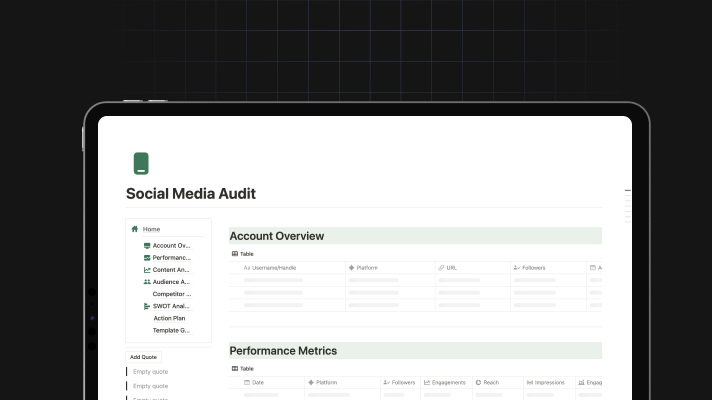Click the Performance Metrics chart icon in sidebar

click(x=147, y=257)
